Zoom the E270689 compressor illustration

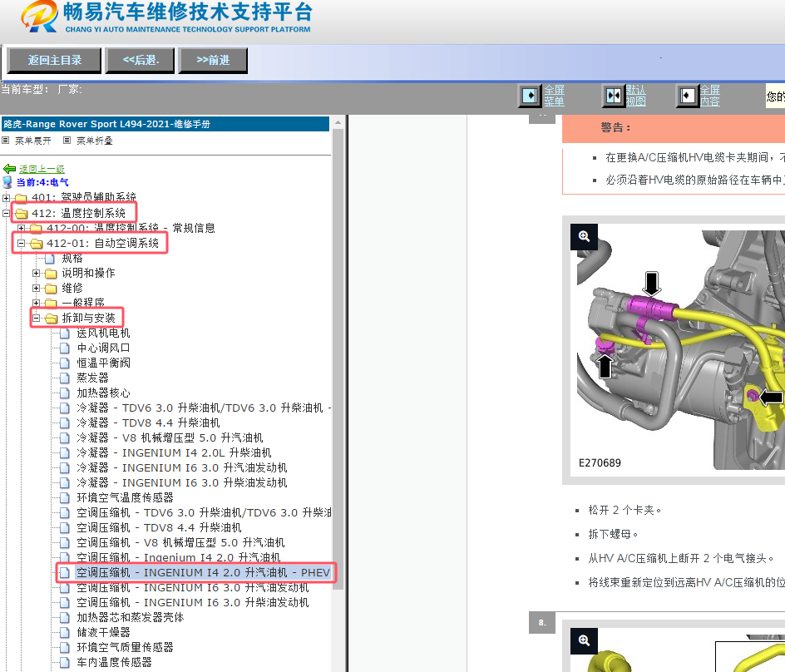click(584, 237)
